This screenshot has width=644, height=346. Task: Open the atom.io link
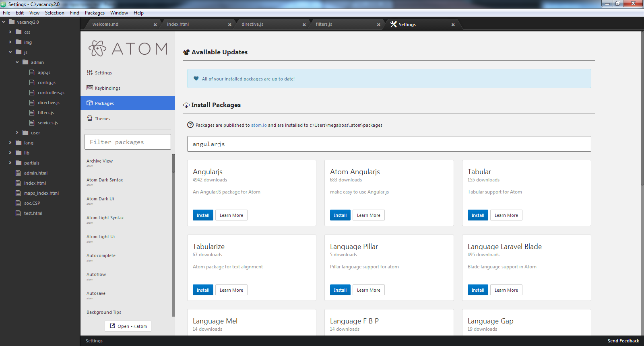click(259, 125)
